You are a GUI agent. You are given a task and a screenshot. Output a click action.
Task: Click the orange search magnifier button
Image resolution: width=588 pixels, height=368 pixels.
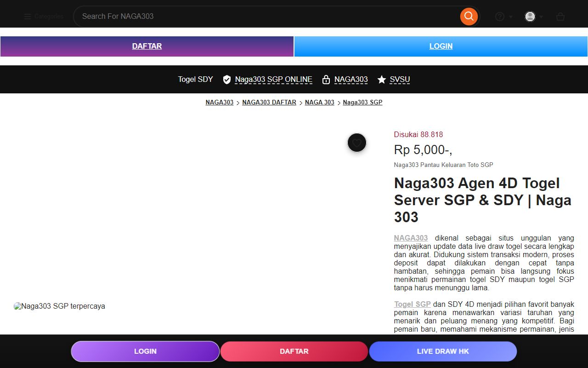(469, 17)
